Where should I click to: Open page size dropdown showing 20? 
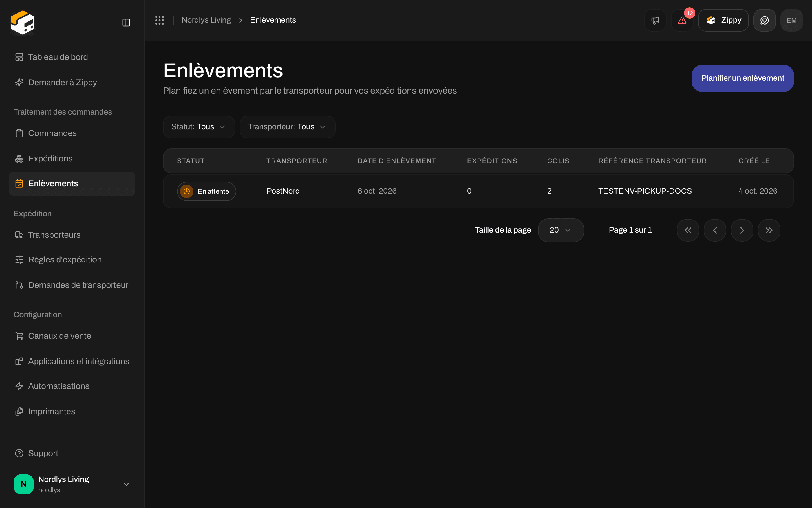point(561,230)
